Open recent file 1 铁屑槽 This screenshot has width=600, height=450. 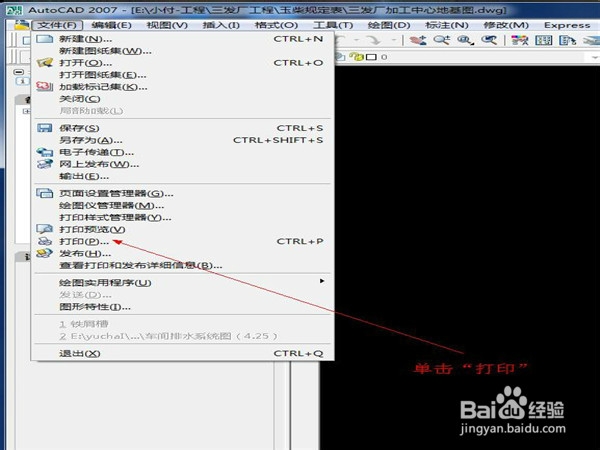183,324
